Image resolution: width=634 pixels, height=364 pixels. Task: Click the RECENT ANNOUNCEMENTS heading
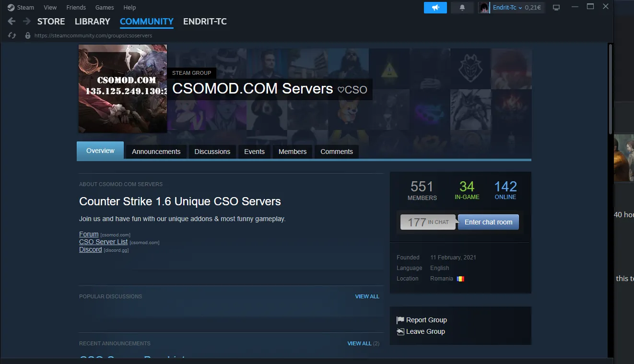pos(115,343)
